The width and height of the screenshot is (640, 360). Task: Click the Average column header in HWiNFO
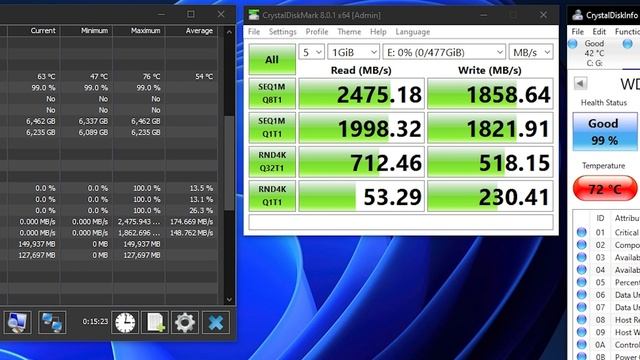(x=199, y=31)
